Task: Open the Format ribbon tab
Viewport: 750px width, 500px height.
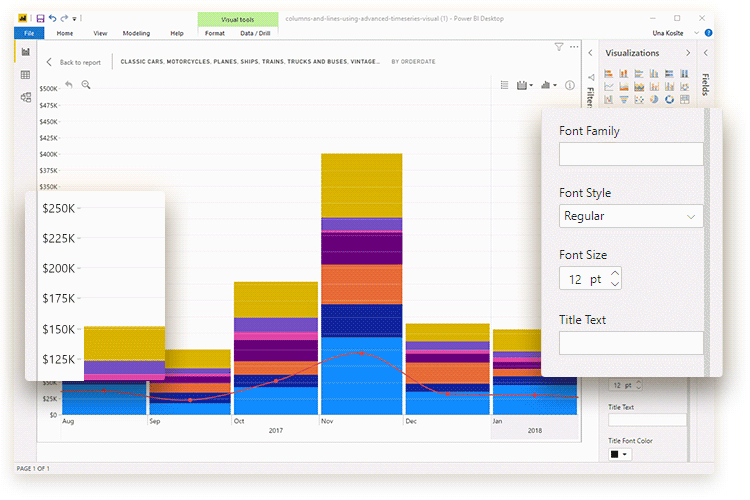Action: [215, 33]
